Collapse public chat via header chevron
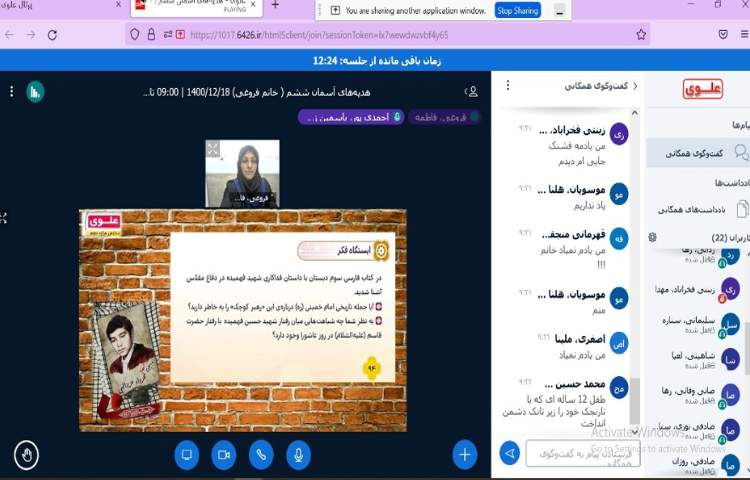Viewport: 750px width, 480px height. [635, 86]
